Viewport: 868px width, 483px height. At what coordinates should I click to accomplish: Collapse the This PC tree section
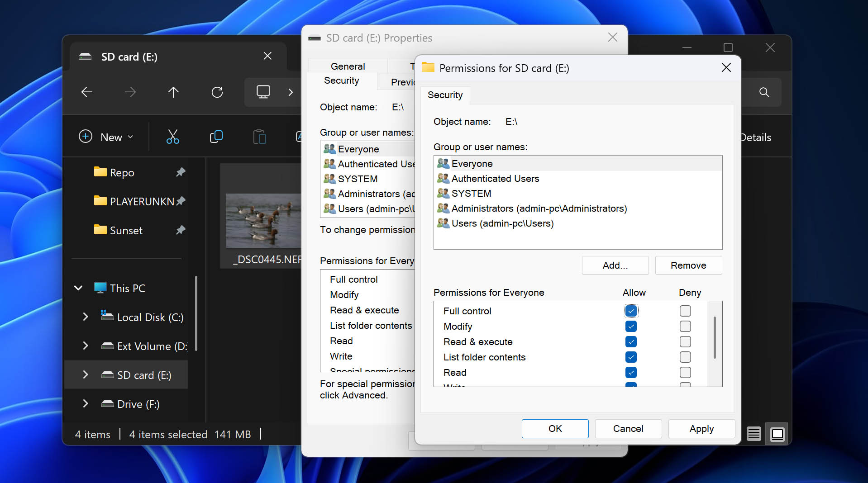click(78, 288)
